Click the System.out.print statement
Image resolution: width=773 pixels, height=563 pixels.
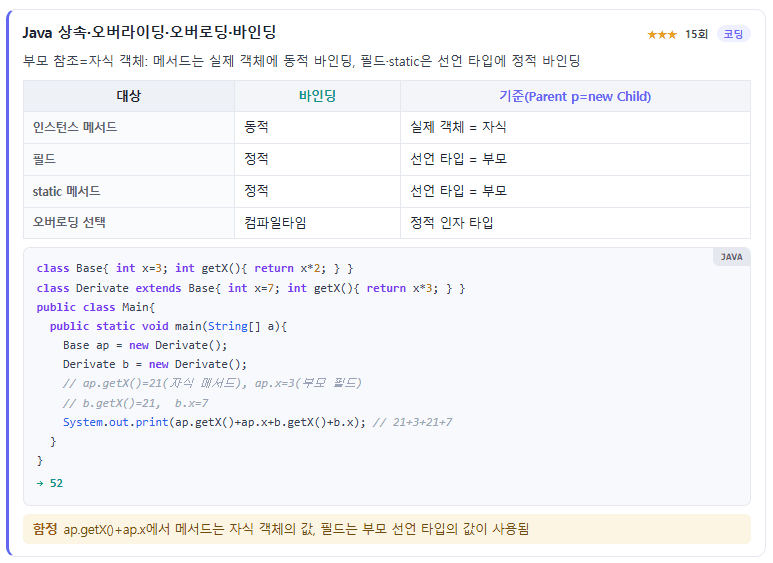[214, 422]
